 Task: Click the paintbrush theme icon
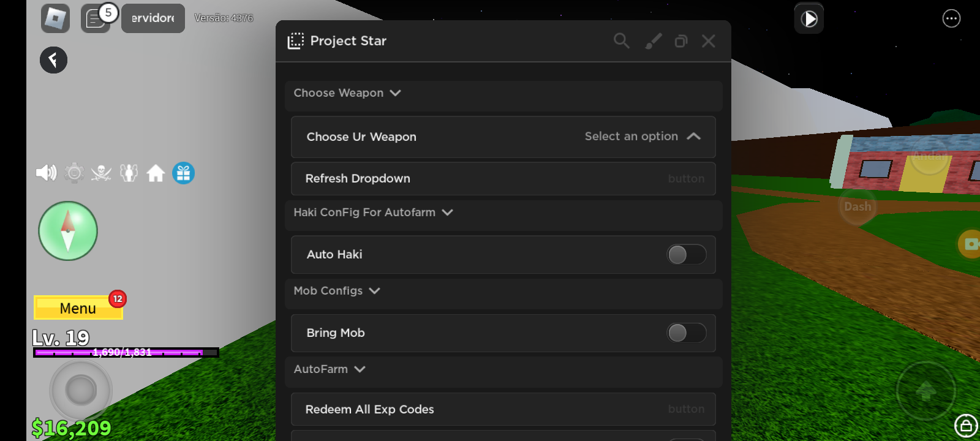click(653, 41)
